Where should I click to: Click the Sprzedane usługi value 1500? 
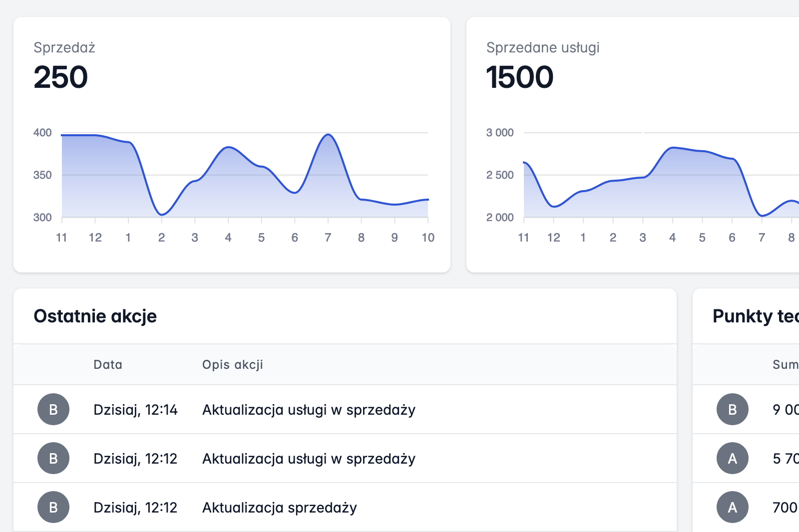[520, 77]
